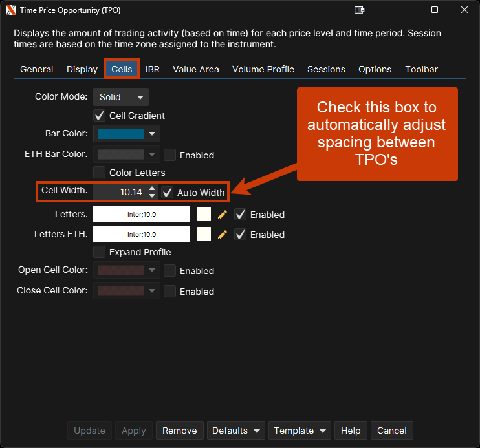The height and width of the screenshot is (448, 480).
Task: Decrease Cell Width with the down arrow
Action: (152, 195)
